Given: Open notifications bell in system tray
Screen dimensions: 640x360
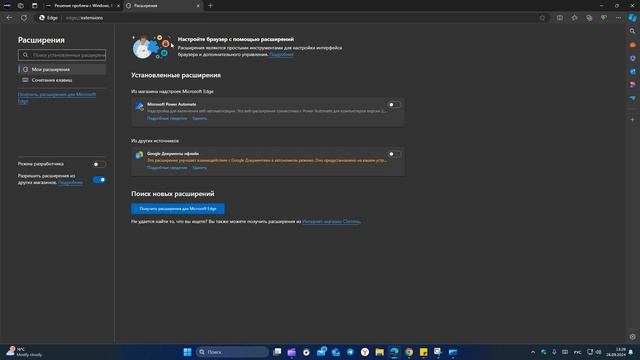Looking at the screenshot, I should coord(631,352).
